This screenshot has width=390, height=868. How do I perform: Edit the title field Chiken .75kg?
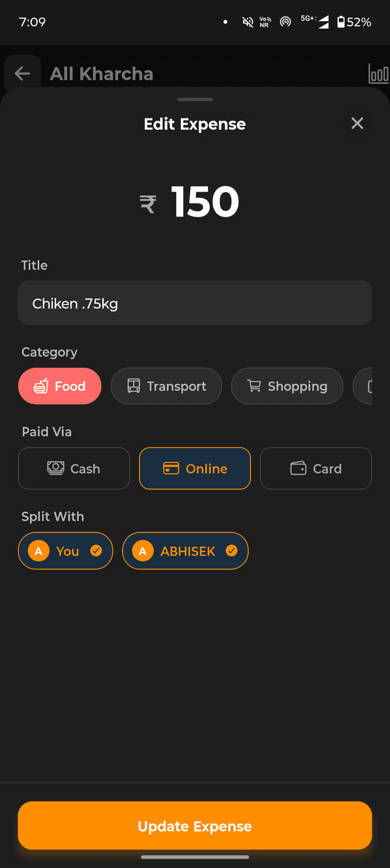pos(195,303)
